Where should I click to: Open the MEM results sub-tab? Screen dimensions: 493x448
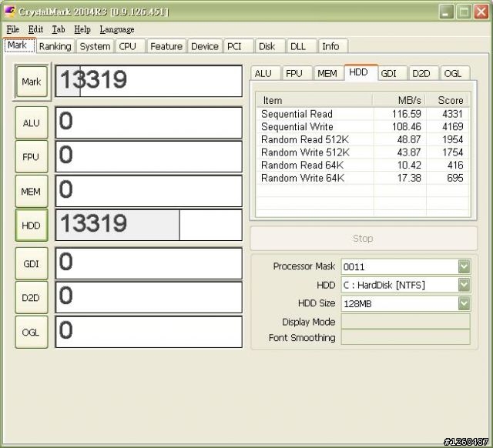click(329, 73)
